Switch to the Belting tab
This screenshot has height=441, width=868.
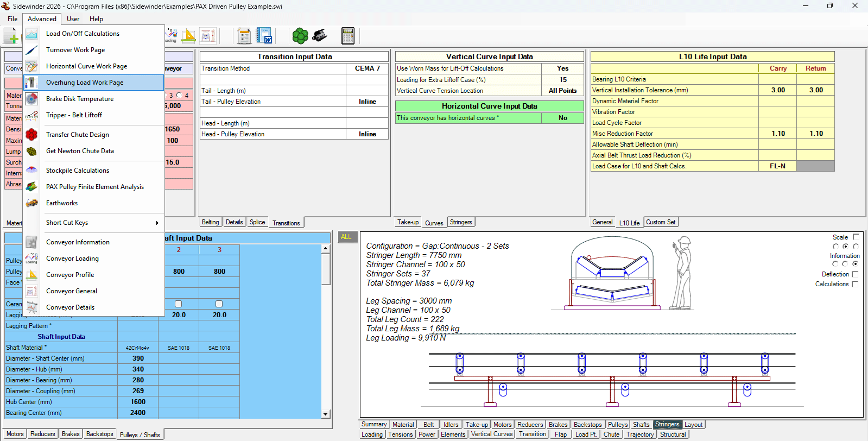pos(210,222)
